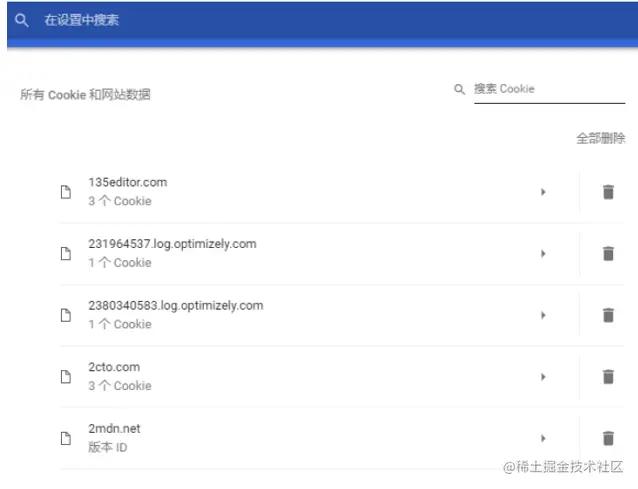Click 3 个 Cookie text under 2cto.com
The width and height of the screenshot is (638, 489).
point(120,386)
